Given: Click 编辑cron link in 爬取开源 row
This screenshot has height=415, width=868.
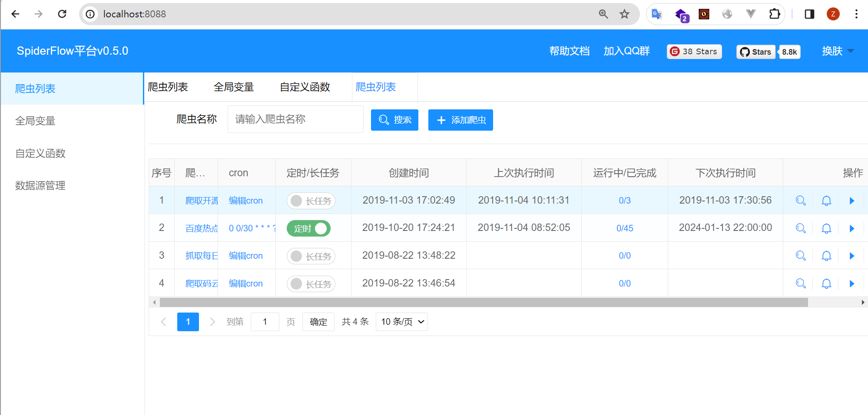Looking at the screenshot, I should 246,201.
